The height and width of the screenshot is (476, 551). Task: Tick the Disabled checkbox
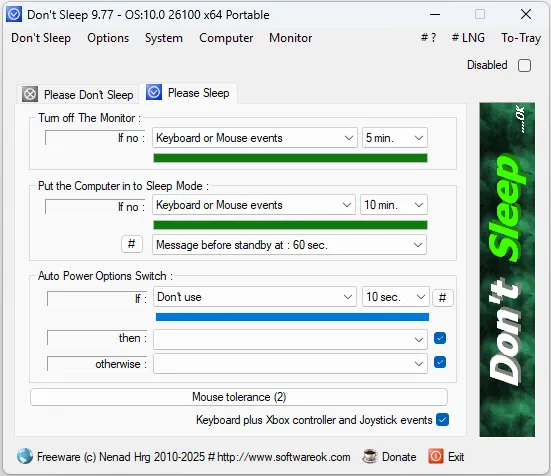click(524, 65)
